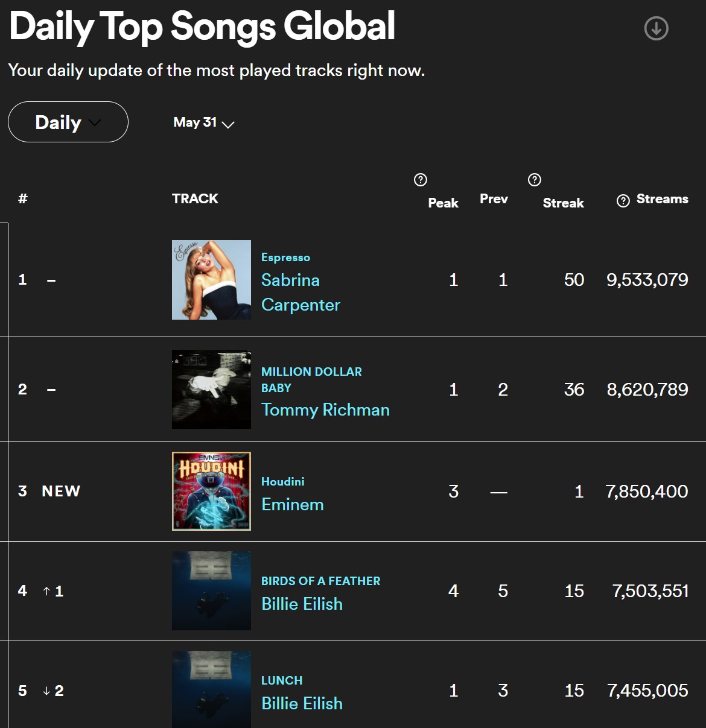Go to Tommy Richman artist page
706x728 pixels.
tap(325, 410)
